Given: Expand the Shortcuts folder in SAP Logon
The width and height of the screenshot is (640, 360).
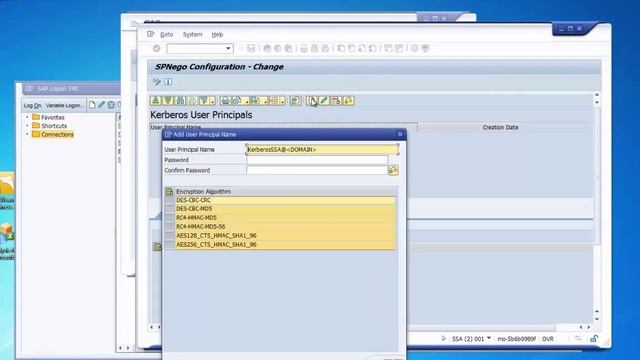Looking at the screenshot, I should (27, 126).
